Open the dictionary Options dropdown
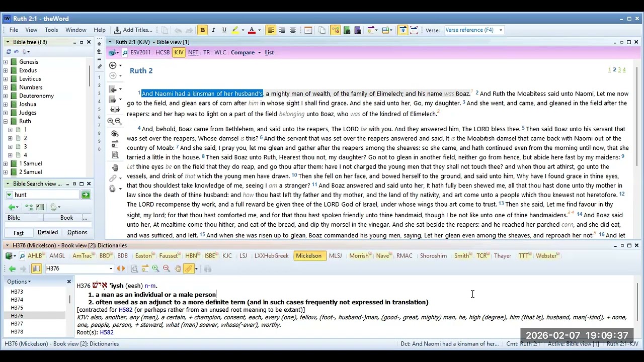The image size is (644, 362). [x=19, y=282]
